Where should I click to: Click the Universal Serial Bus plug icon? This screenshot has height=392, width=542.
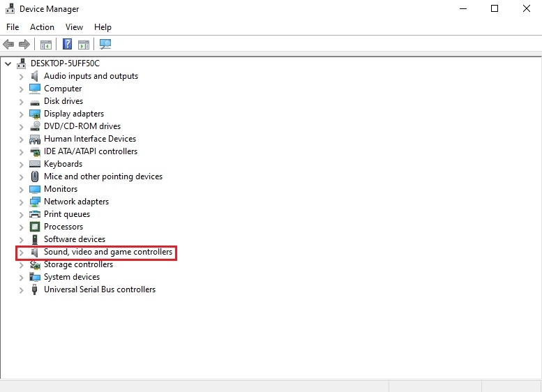(34, 289)
